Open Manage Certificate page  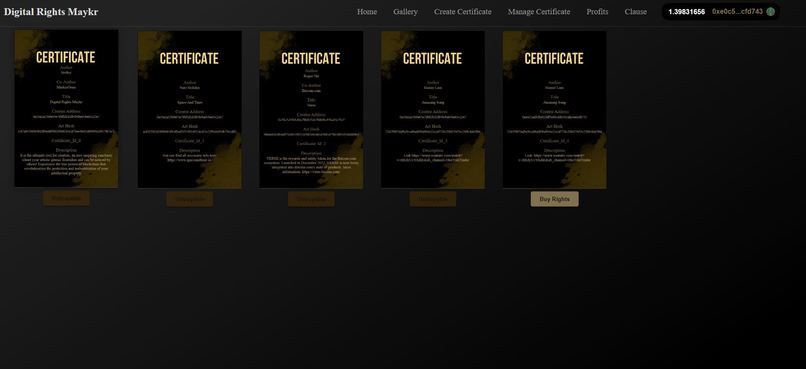click(539, 12)
